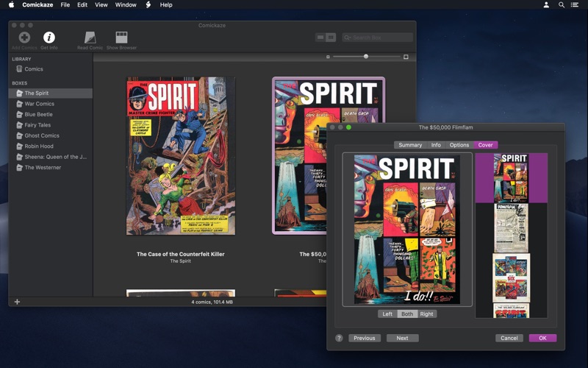
Task: Select Both cover page sides
Action: pyautogui.click(x=407, y=314)
